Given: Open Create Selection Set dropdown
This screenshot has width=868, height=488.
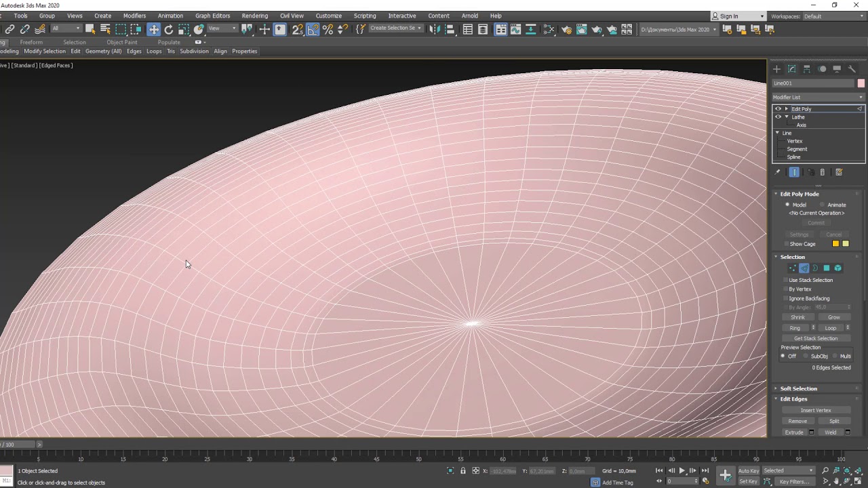Looking at the screenshot, I should [x=396, y=28].
